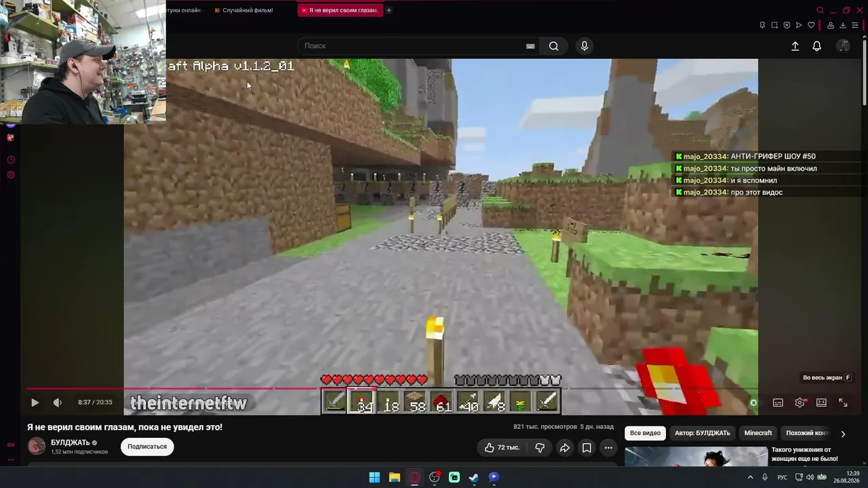Toggle video subtitles
Image resolution: width=868 pixels, height=488 pixels.
tap(778, 403)
